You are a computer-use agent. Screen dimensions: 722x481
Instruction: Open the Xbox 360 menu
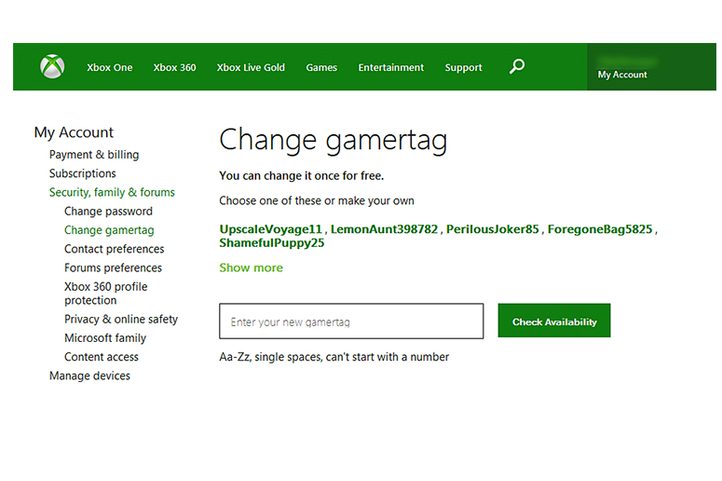click(175, 67)
